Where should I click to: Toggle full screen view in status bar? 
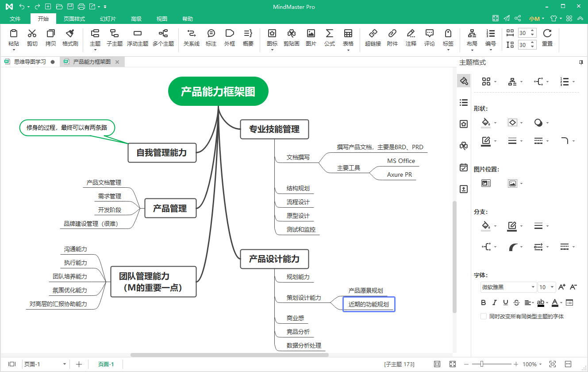point(452,364)
